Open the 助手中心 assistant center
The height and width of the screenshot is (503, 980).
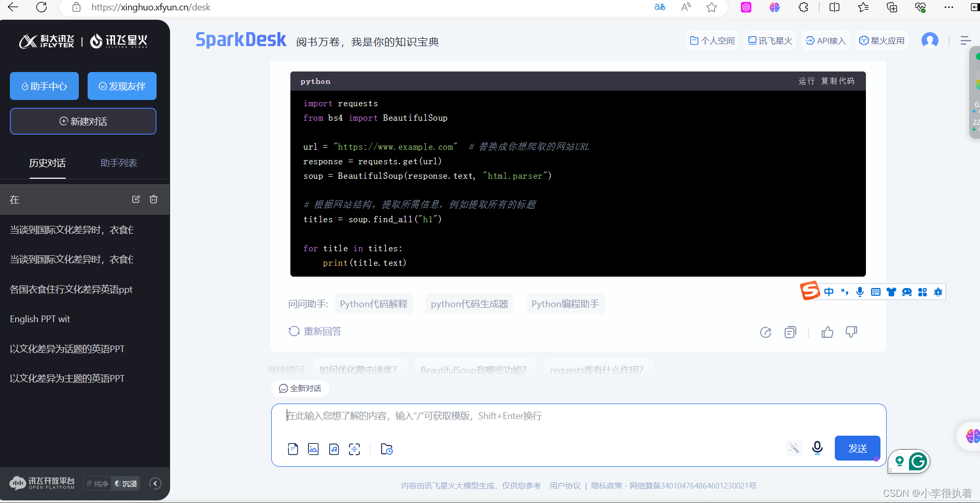tap(44, 86)
